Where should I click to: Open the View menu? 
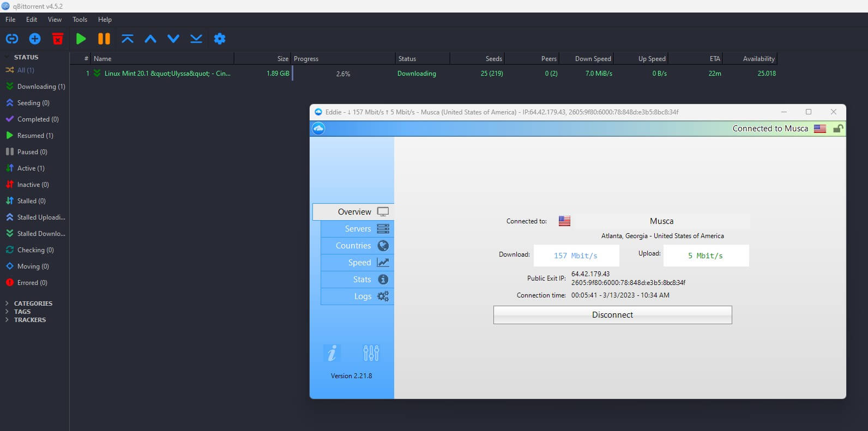[x=55, y=19]
